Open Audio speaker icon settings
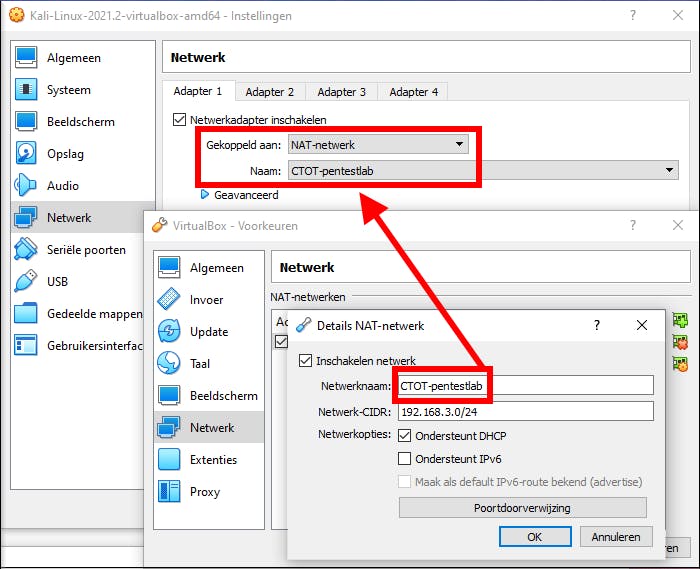Image resolution: width=700 pixels, height=569 pixels. click(x=25, y=185)
